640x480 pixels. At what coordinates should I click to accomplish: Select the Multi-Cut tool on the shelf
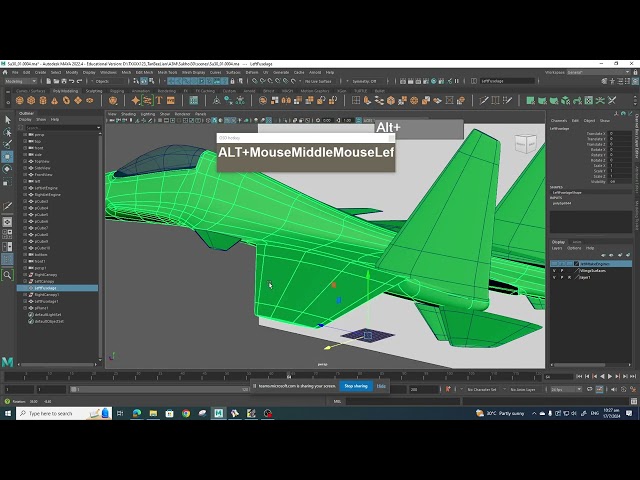click(x=484, y=100)
